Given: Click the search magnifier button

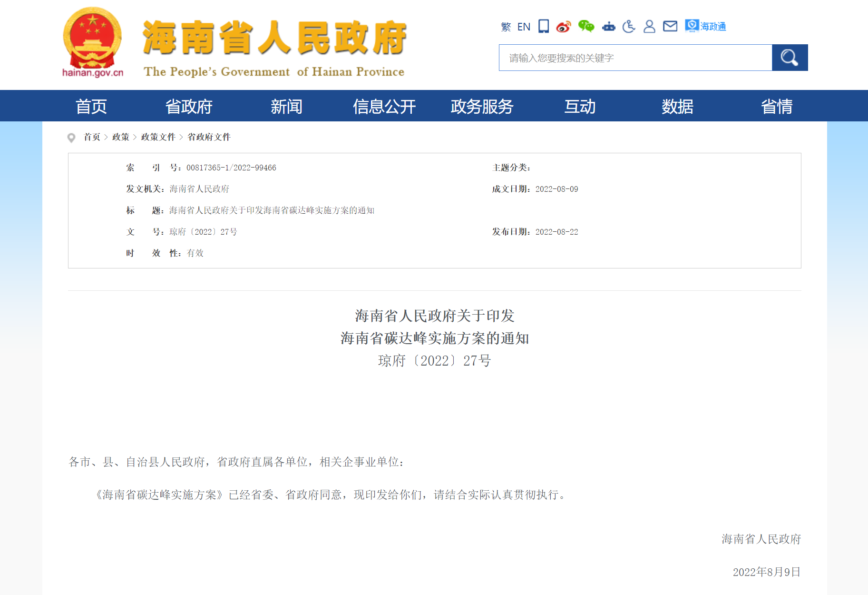Looking at the screenshot, I should [x=790, y=58].
